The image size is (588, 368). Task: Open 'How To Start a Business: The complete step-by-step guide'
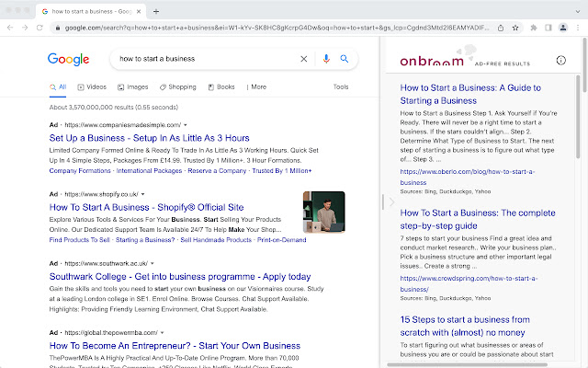coord(478,219)
